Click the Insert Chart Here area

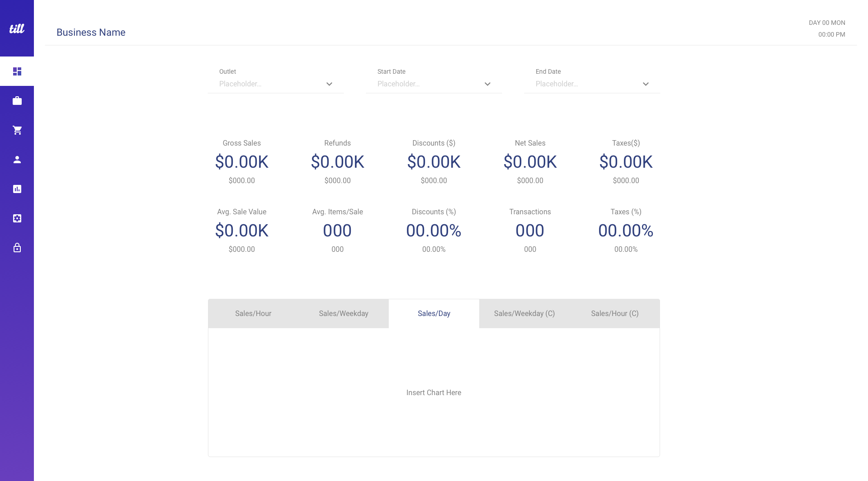coord(434,392)
